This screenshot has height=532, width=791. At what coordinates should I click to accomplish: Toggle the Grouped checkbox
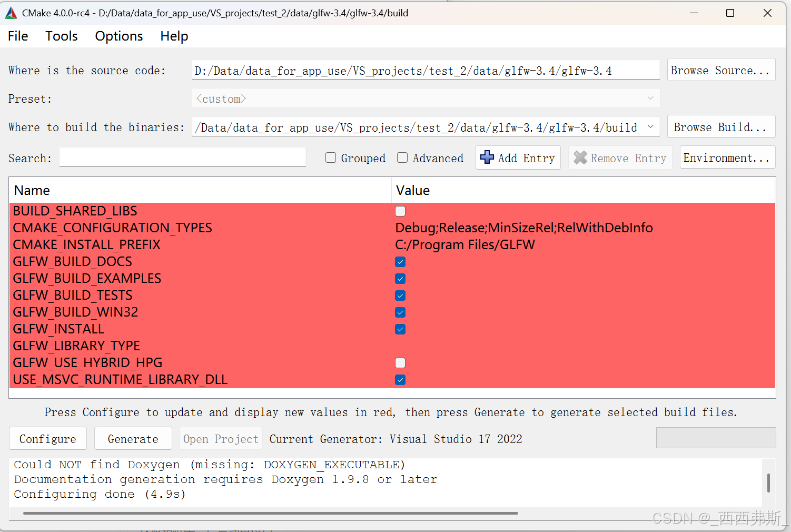point(331,158)
